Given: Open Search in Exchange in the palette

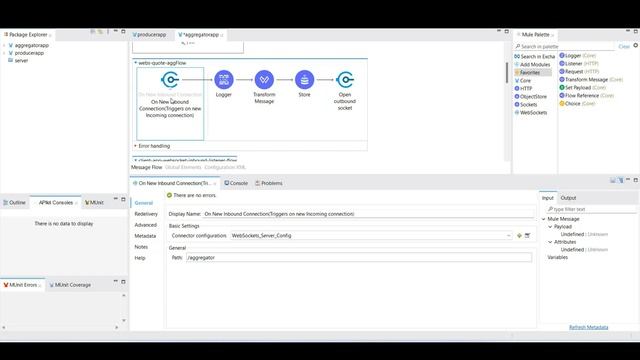Looking at the screenshot, I should pyautogui.click(x=535, y=56).
